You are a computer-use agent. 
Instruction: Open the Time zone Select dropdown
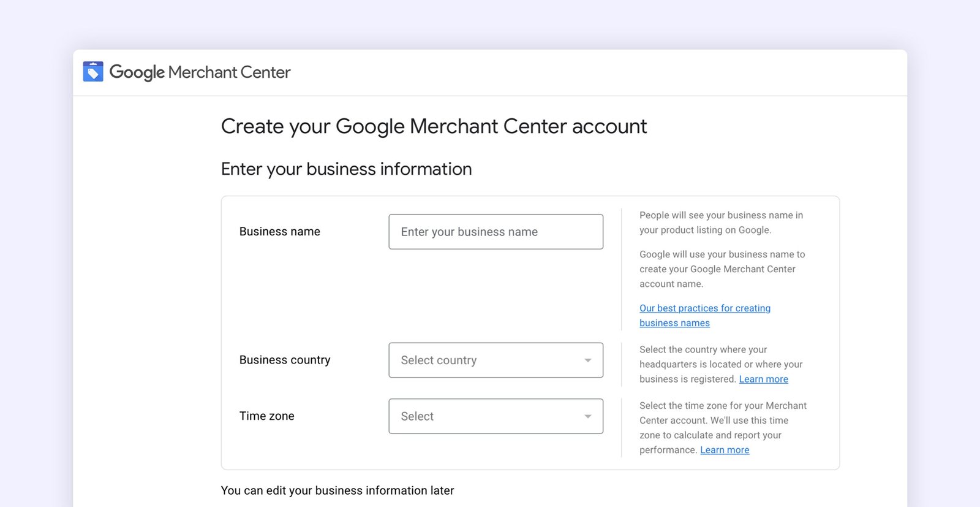[x=496, y=416]
